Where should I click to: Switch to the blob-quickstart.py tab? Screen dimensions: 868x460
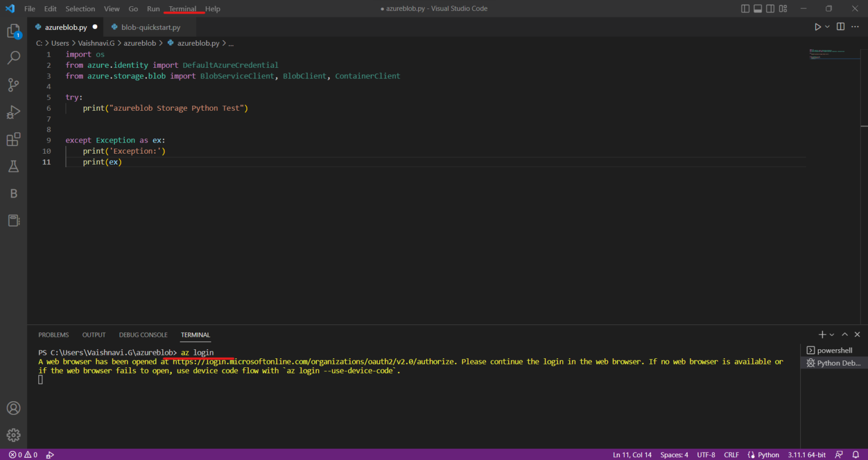pyautogui.click(x=149, y=27)
